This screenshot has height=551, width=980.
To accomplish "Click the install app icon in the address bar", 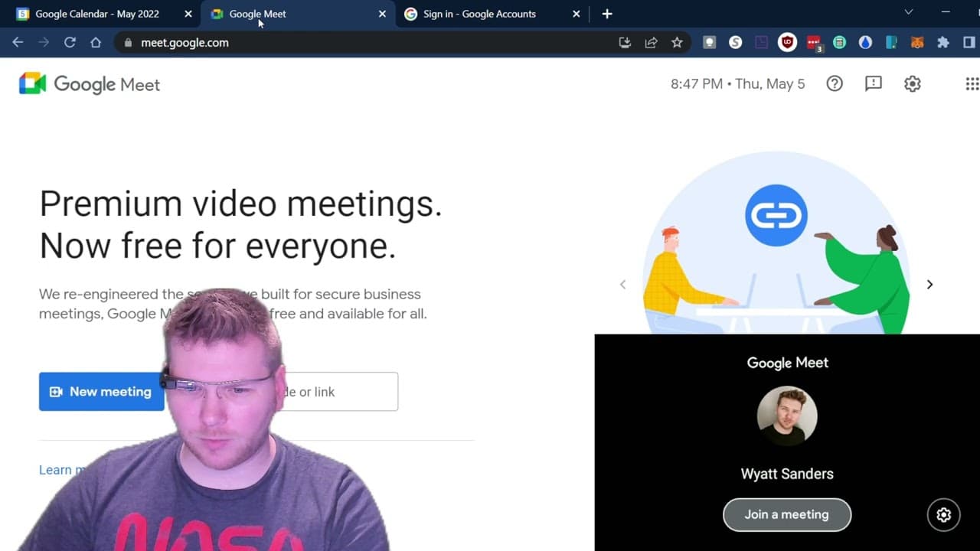I will [625, 43].
